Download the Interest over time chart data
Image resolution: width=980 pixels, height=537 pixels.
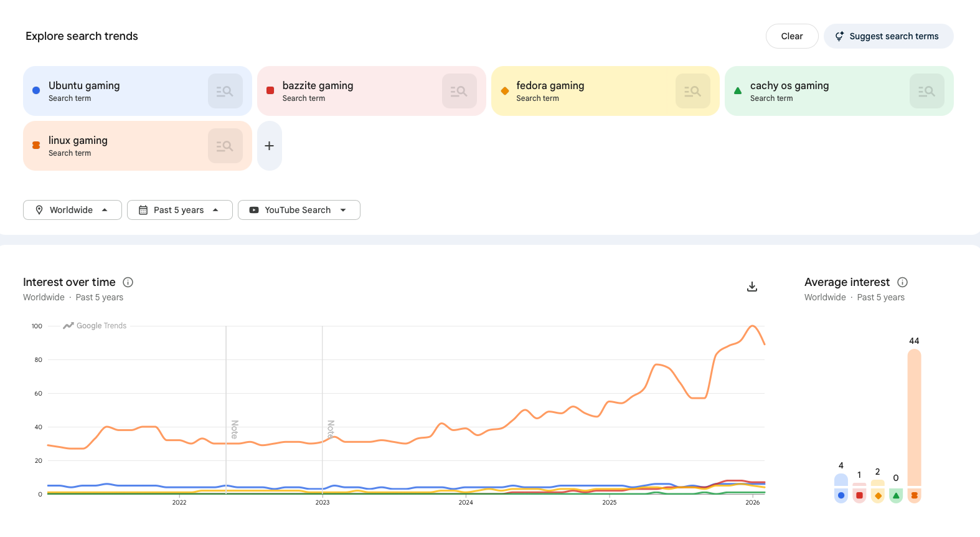click(x=752, y=287)
